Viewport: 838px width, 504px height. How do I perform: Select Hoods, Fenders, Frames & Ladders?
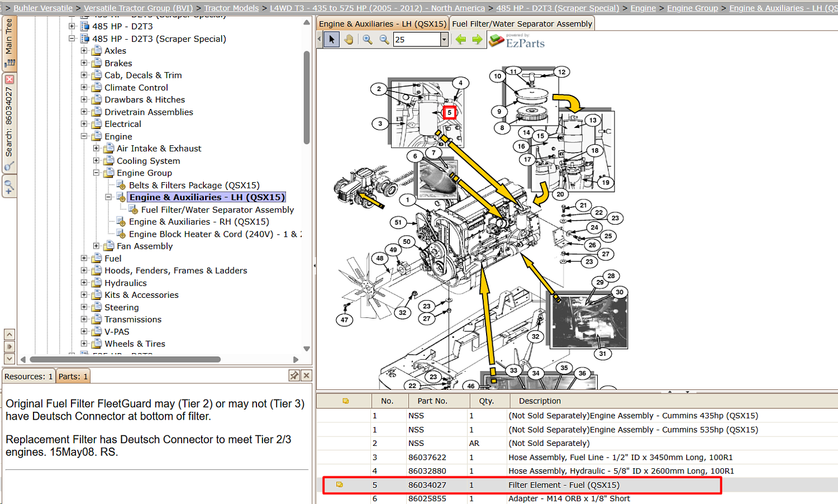175,270
